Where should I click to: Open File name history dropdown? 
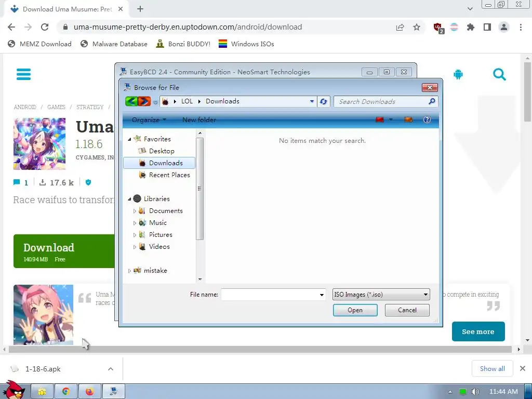pos(322,295)
